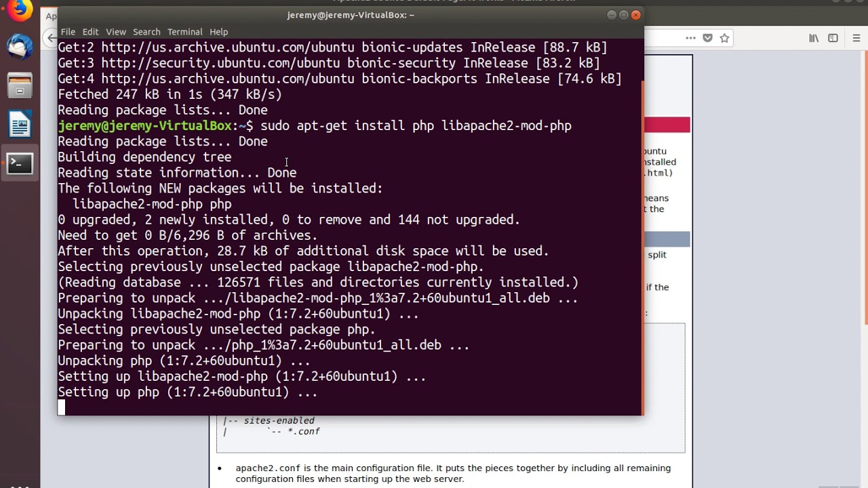Open the terminal Search menu

pyautogui.click(x=146, y=32)
